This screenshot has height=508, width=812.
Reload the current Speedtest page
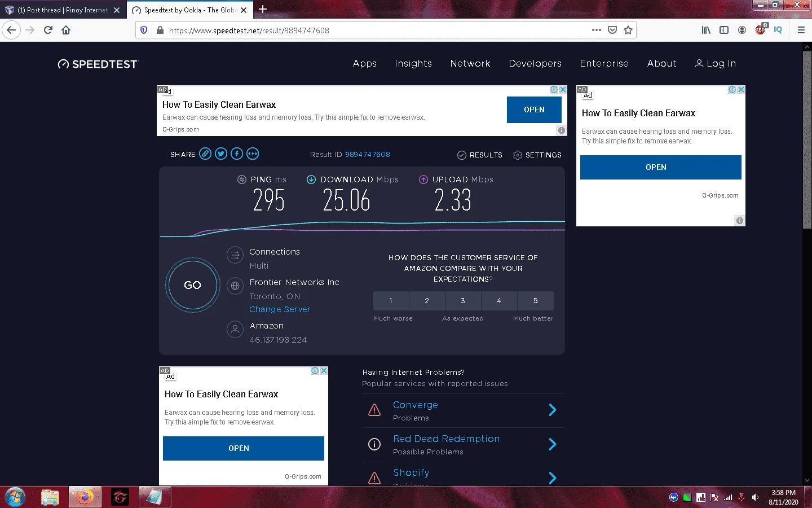(48, 30)
